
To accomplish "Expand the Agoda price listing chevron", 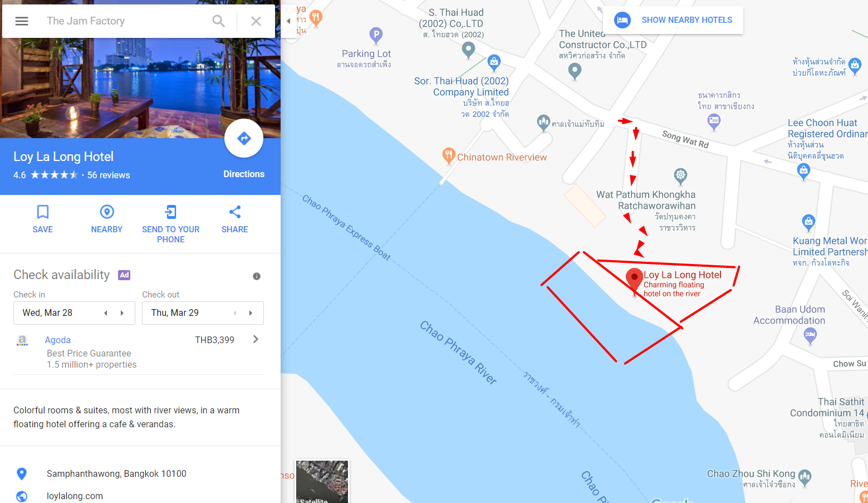I will tap(256, 339).
